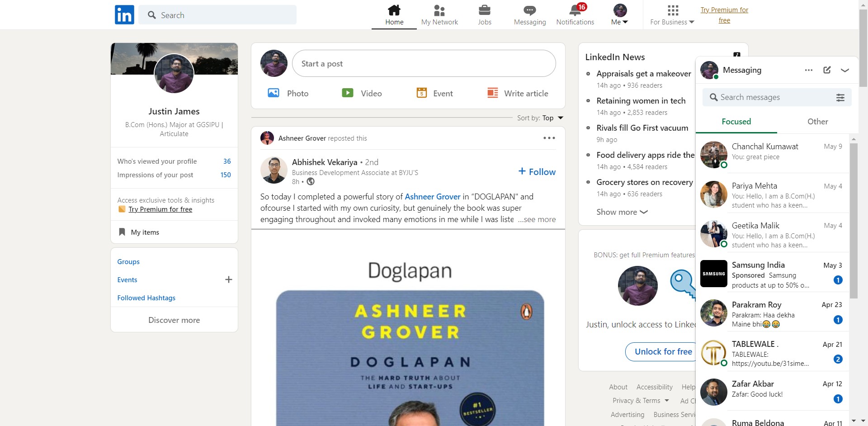868x426 pixels.
Task: Click the top Search field
Action: click(x=217, y=15)
